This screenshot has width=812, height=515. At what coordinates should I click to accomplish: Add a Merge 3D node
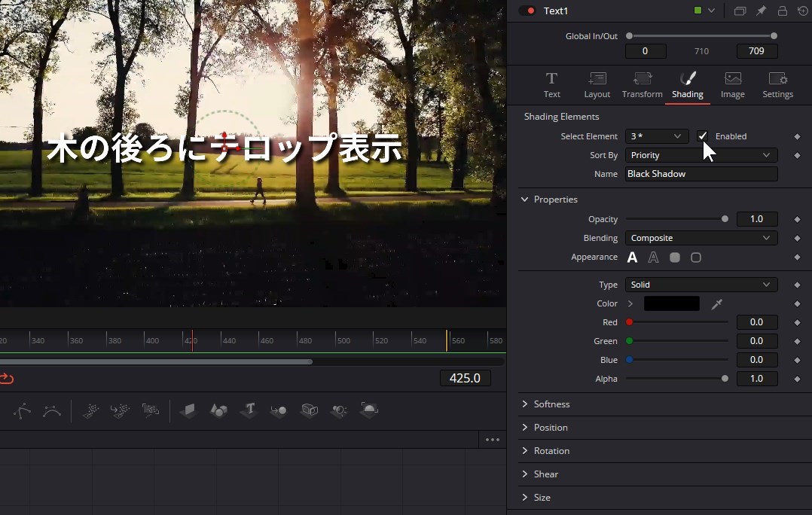279,411
